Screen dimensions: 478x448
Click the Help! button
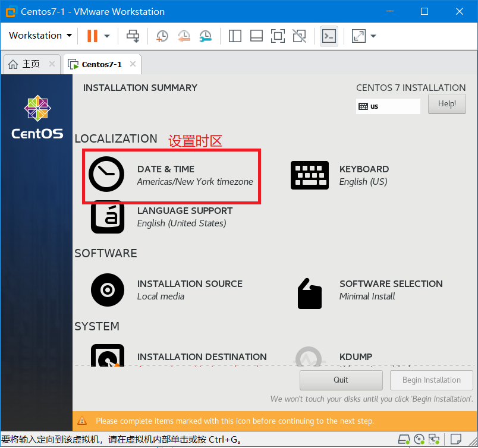click(x=446, y=103)
